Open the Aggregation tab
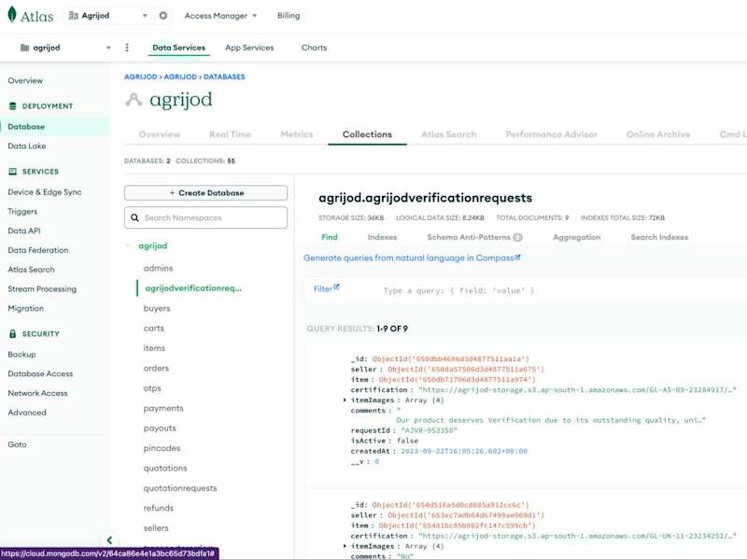This screenshot has width=747, height=560. [576, 237]
